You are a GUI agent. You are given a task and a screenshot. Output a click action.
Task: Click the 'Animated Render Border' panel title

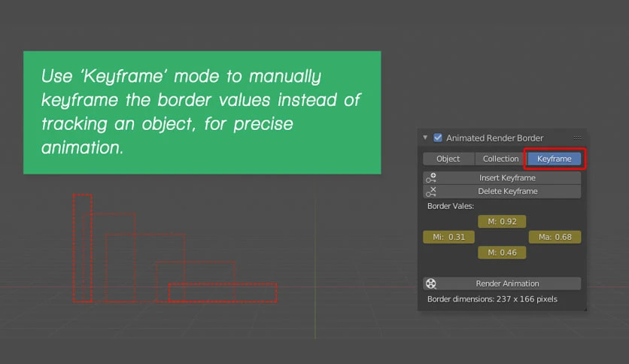[494, 138]
